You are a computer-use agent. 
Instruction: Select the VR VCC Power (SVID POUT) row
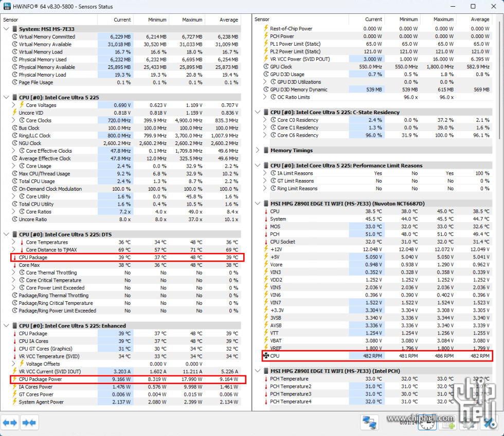(377, 59)
